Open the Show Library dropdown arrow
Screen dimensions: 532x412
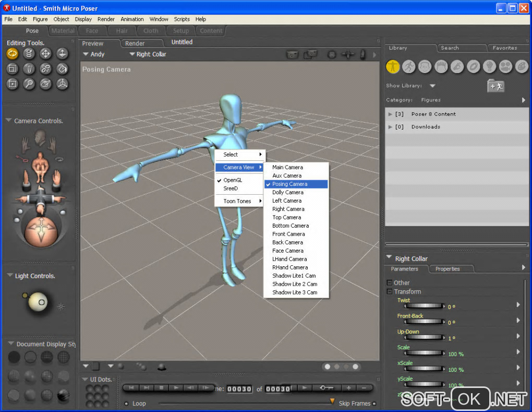(432, 86)
